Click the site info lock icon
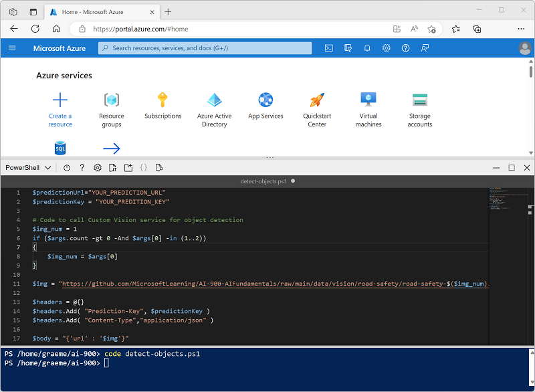 point(82,29)
